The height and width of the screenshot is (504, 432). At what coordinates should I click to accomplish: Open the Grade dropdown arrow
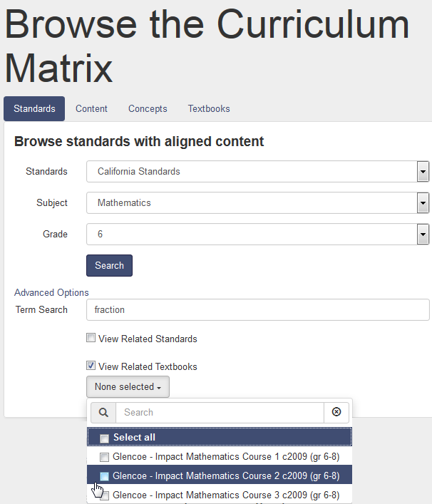click(x=423, y=235)
